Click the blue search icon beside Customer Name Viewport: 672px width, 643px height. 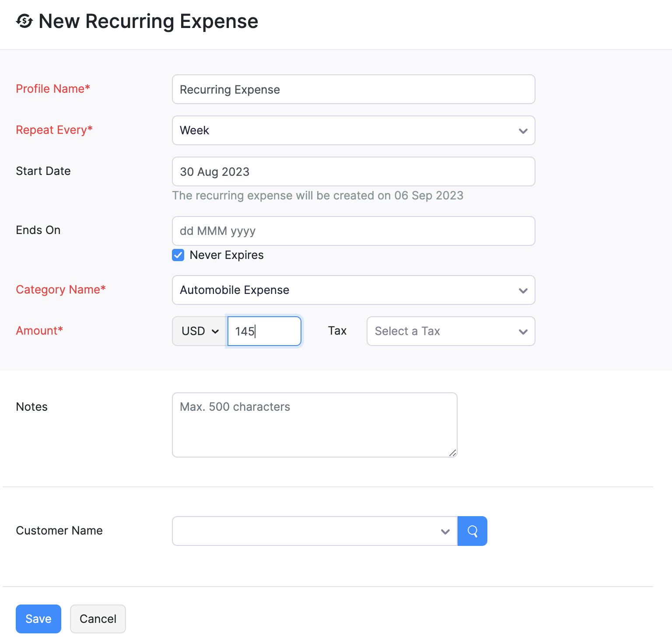(x=472, y=531)
